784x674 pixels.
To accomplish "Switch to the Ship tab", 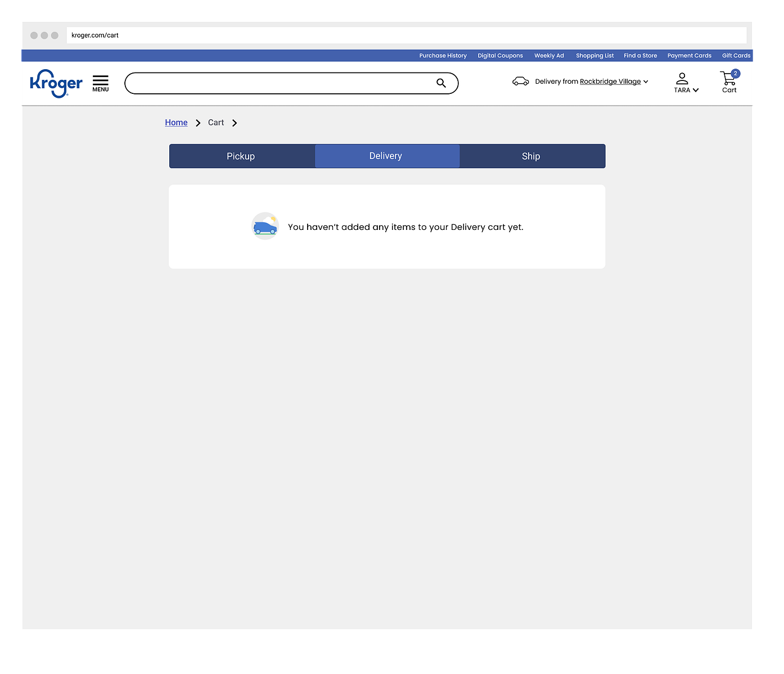I will 532,156.
